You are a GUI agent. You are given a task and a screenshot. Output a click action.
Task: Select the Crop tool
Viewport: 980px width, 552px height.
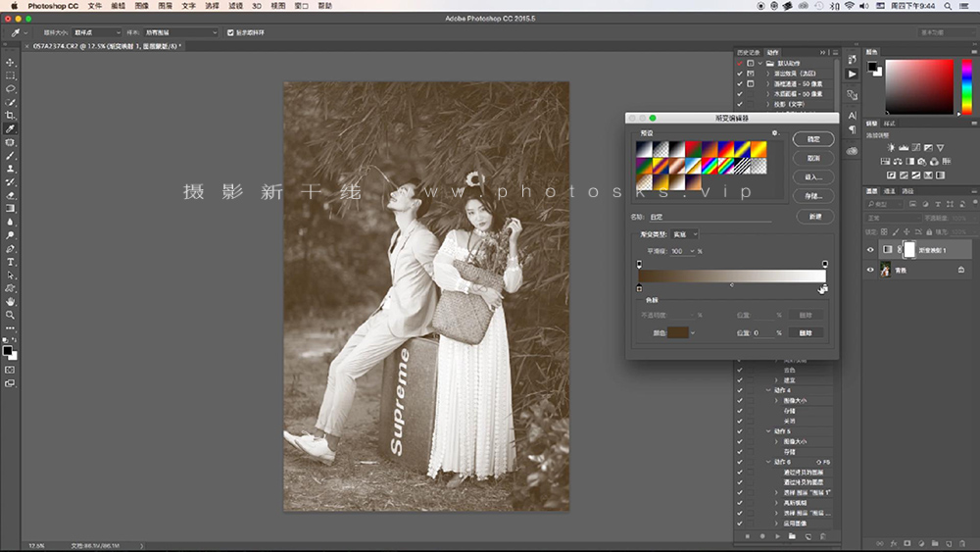click(x=10, y=116)
